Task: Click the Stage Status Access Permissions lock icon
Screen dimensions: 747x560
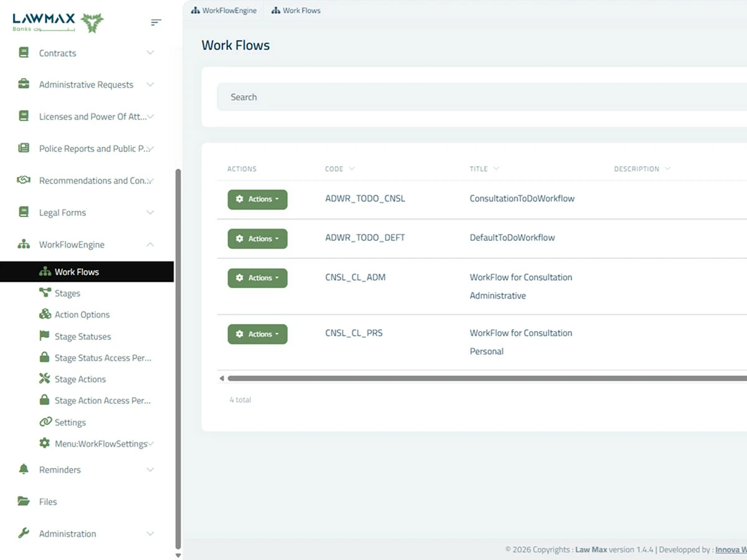Action: pyautogui.click(x=45, y=358)
